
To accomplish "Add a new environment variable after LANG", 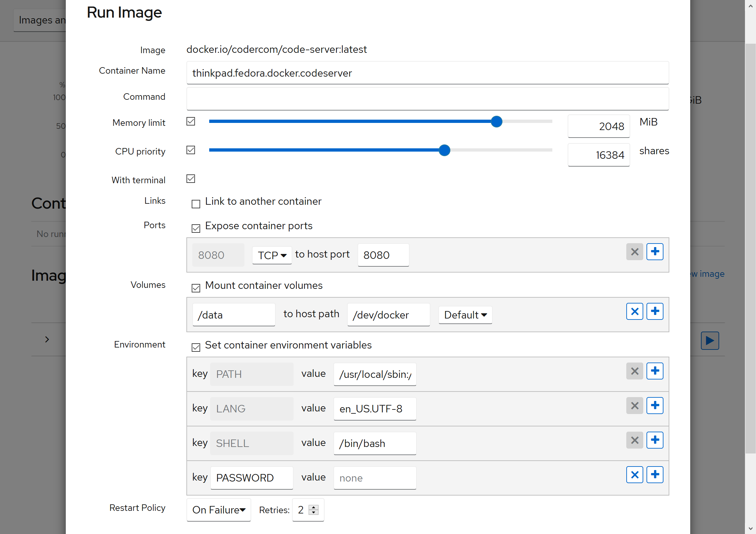I will coord(655,406).
